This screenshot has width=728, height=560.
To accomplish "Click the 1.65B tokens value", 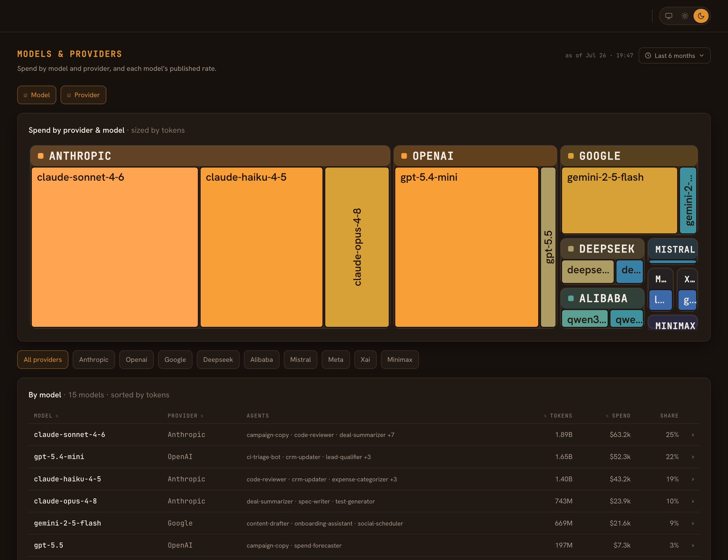I will click(564, 457).
